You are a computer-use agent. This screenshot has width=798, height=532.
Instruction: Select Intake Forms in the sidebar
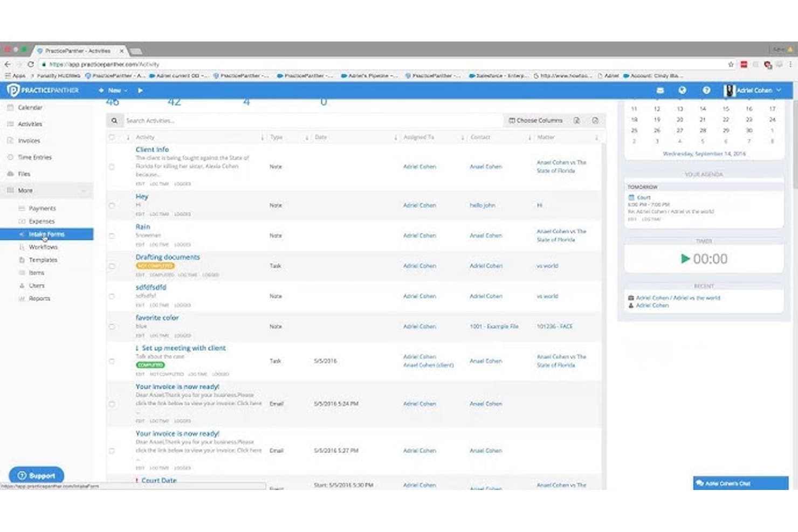tap(47, 234)
